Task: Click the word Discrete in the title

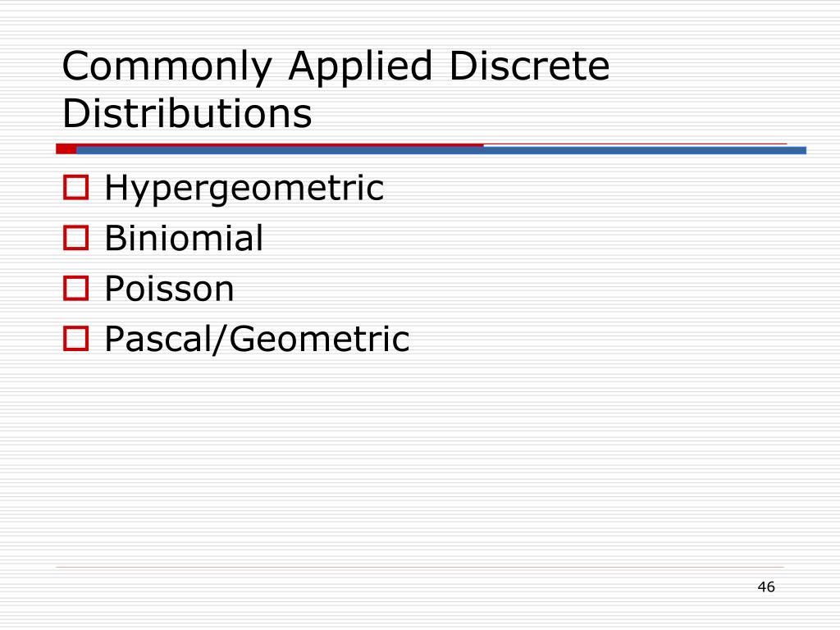Action: (529, 66)
